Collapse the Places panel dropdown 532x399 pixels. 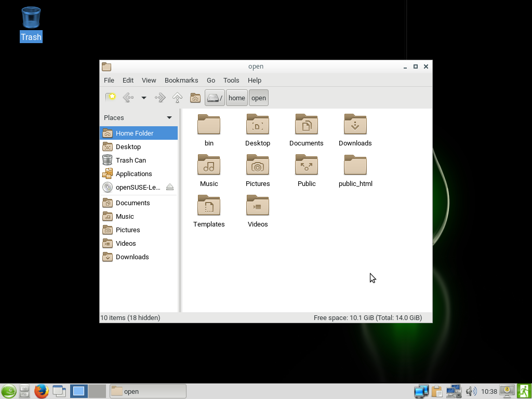point(168,117)
